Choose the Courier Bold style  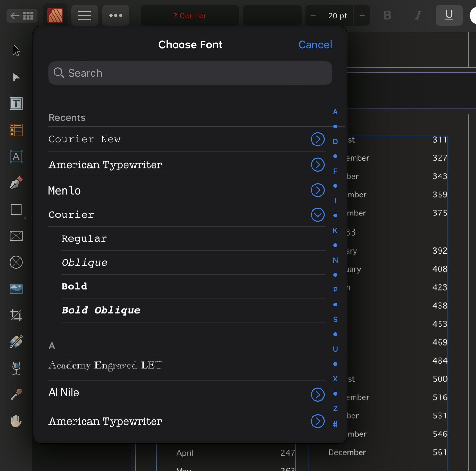[x=193, y=286]
